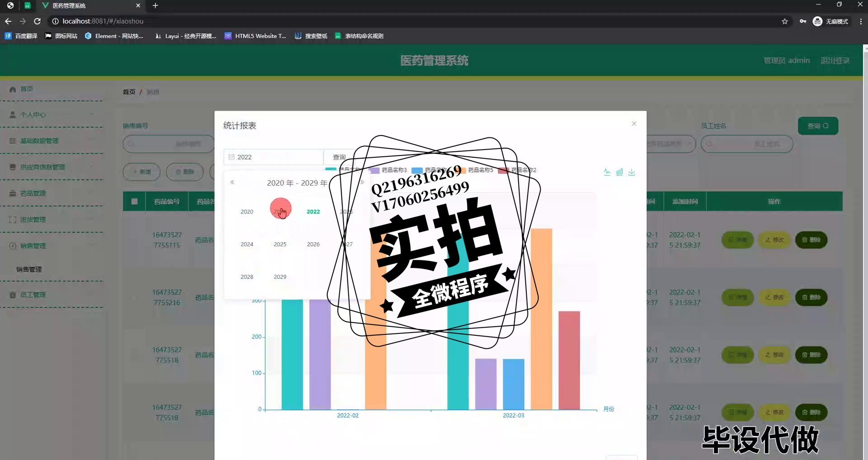
Task: Bookmark this page star icon
Action: point(785,21)
